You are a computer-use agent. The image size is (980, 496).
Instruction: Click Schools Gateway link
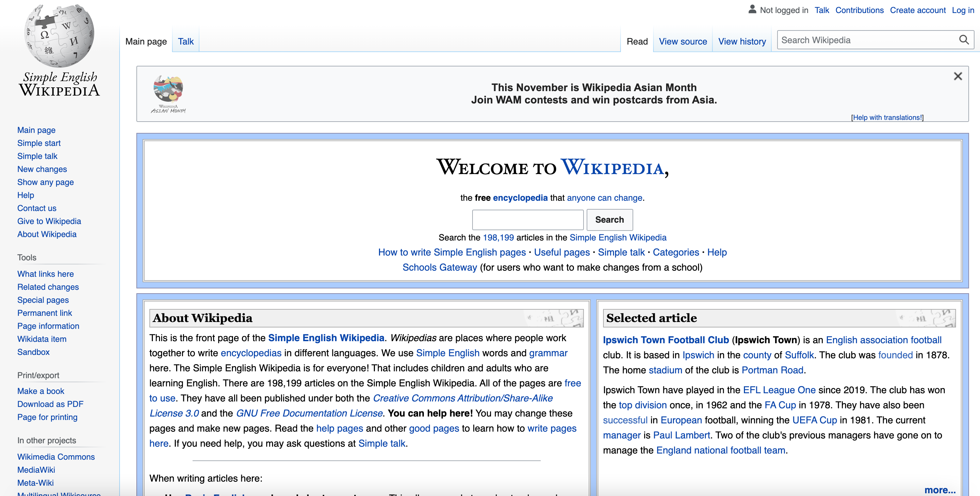click(x=439, y=268)
